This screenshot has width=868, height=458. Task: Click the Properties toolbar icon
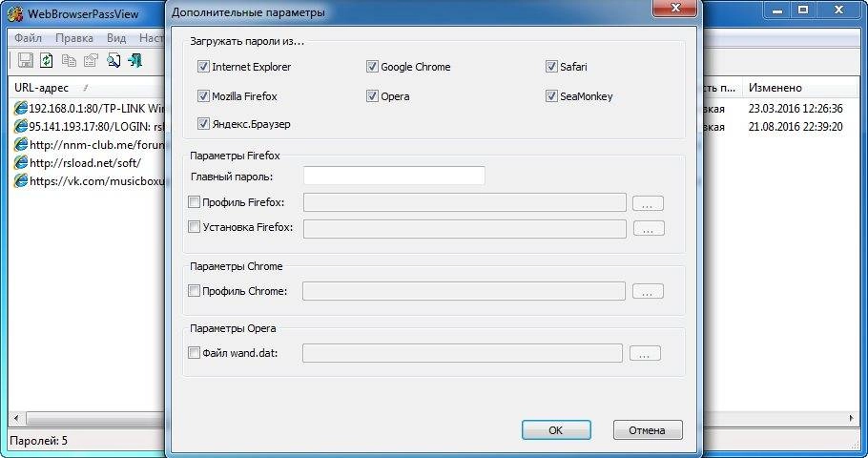91,60
